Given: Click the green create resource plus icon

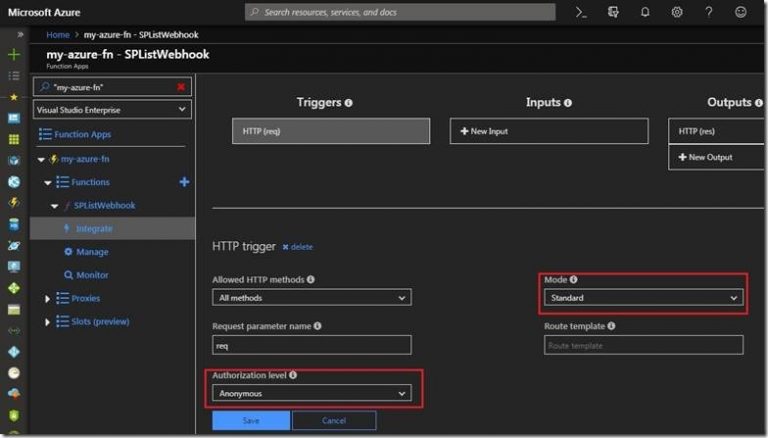Looking at the screenshot, I should click(13, 54).
